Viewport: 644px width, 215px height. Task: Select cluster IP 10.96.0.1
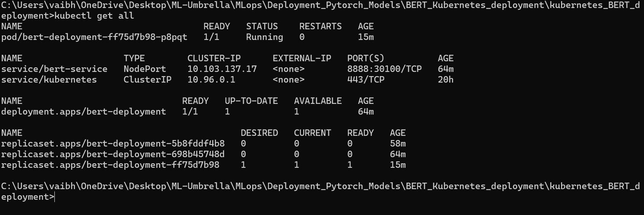211,80
